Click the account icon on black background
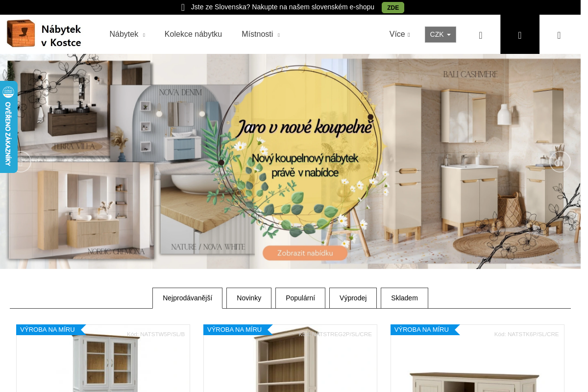Image resolution: width=588 pixels, height=392 pixels. (519, 35)
